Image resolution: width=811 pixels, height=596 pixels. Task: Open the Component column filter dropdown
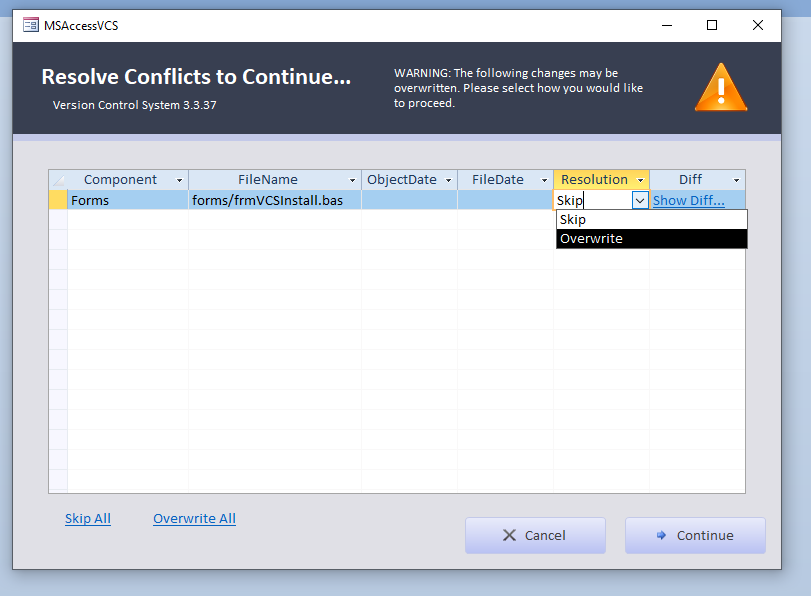coord(181,179)
